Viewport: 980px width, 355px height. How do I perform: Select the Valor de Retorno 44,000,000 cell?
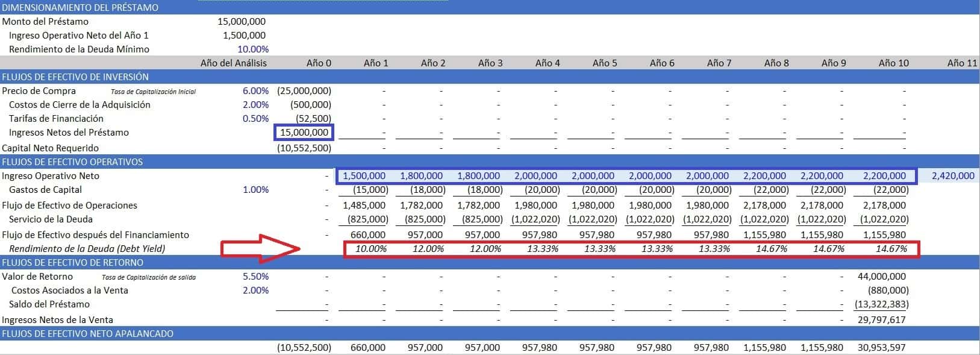[x=881, y=276]
